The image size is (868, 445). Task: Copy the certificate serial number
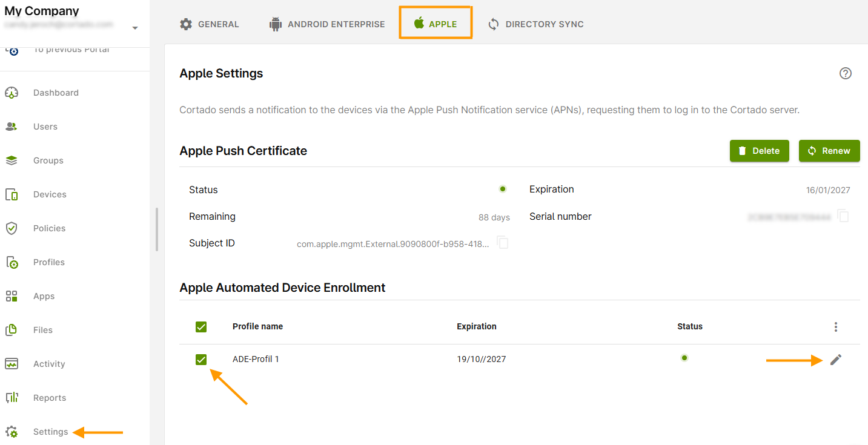pos(843,216)
